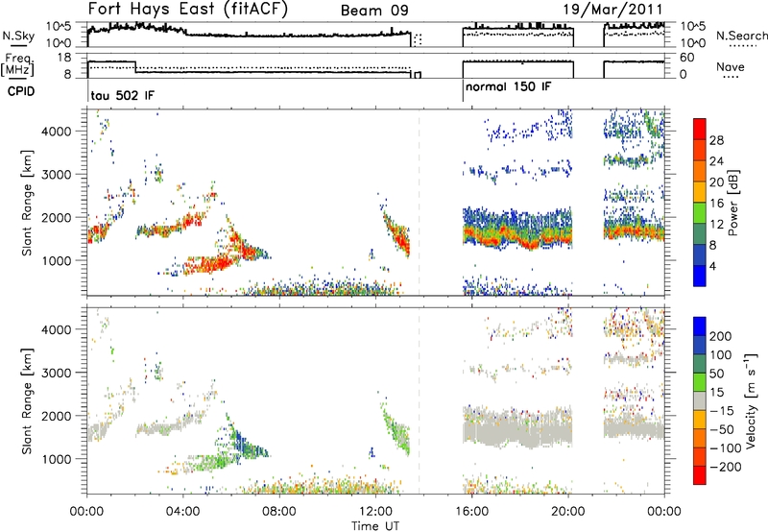The height and width of the screenshot is (532, 768).
Task: Click the "Nave" legend label
Action: tap(731, 66)
